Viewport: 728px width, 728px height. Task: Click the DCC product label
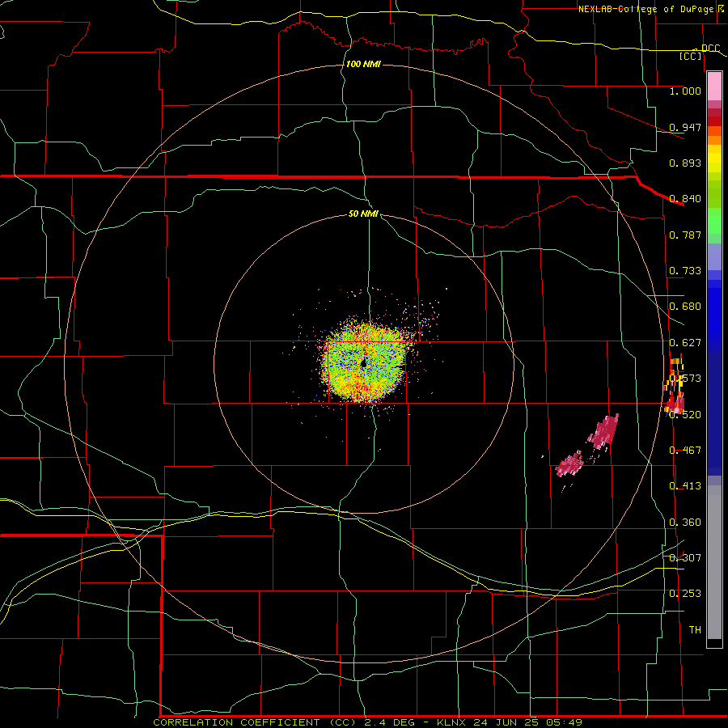tap(710, 49)
